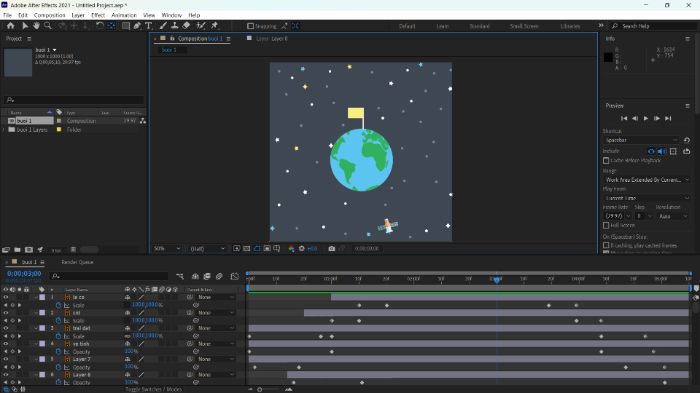Open the Spacebar shortcut dropdown
700x393 pixels.
(642, 140)
